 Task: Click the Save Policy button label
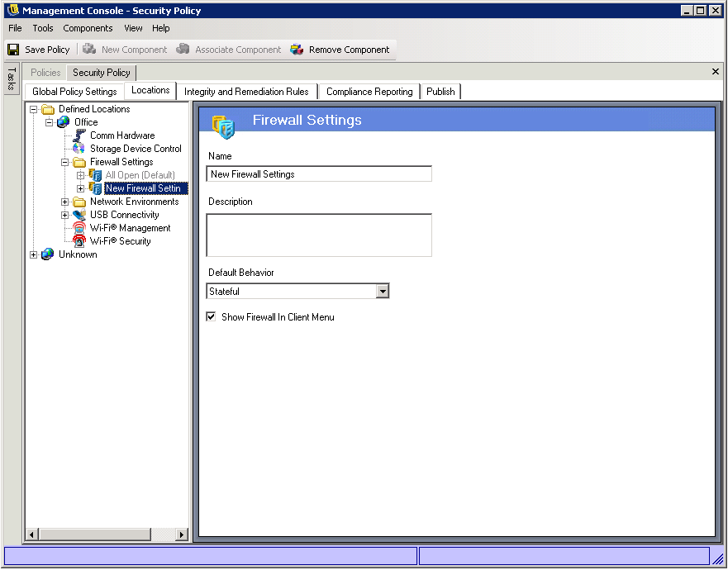pos(47,50)
